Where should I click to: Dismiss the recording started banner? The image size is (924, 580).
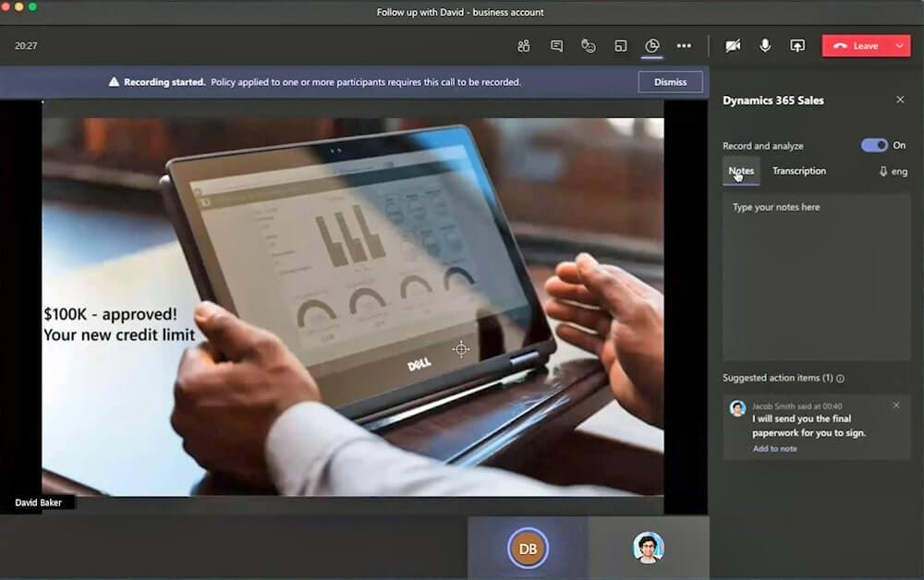coord(670,81)
